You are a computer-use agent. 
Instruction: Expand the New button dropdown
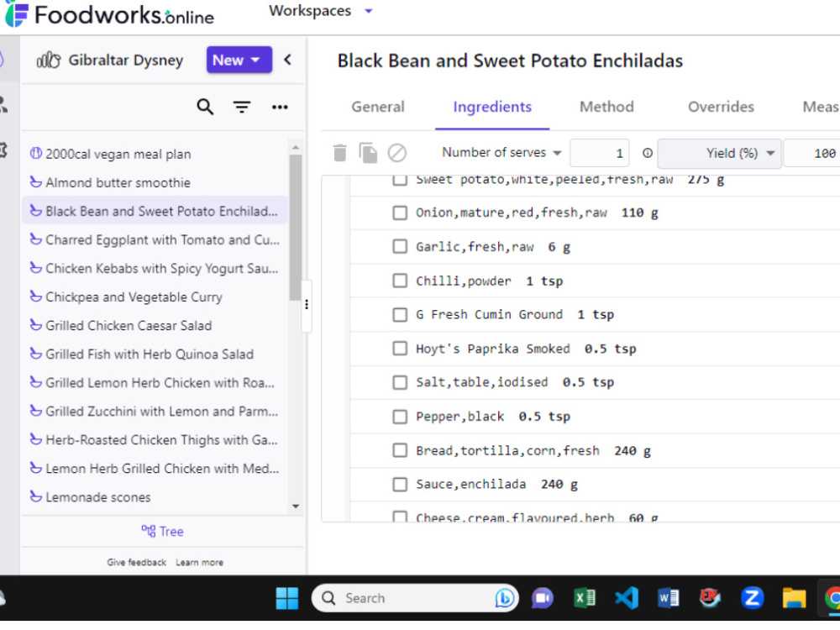coord(255,60)
